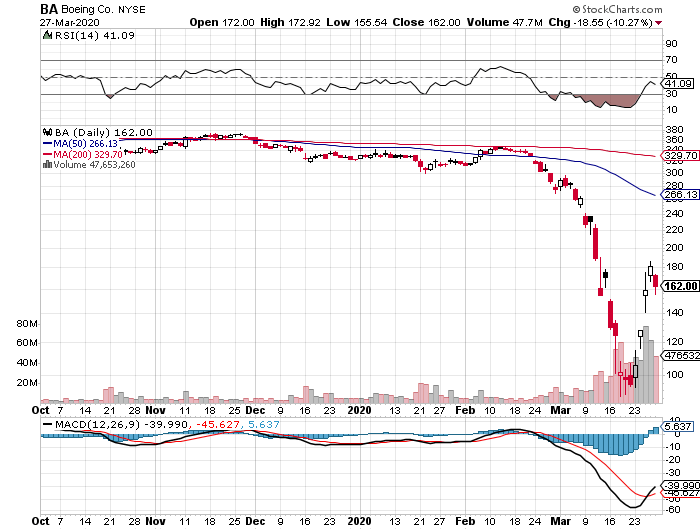Click the Chg -18.55 (-10.27%) value
The height and width of the screenshot is (530, 700).
(x=600, y=22)
